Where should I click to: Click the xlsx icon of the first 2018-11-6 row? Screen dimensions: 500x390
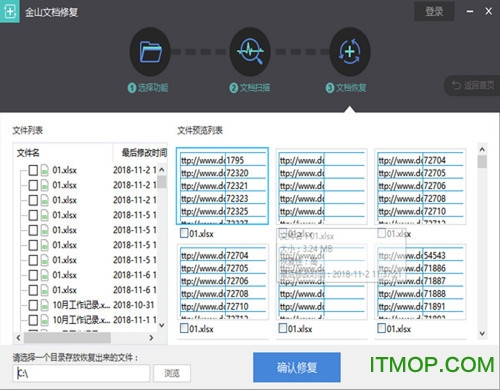(45, 275)
